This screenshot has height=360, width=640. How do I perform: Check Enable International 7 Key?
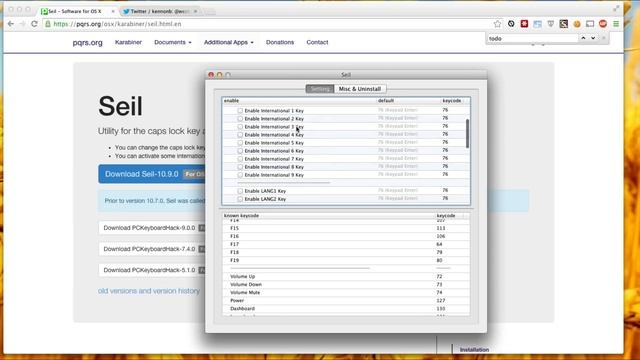[x=240, y=159]
